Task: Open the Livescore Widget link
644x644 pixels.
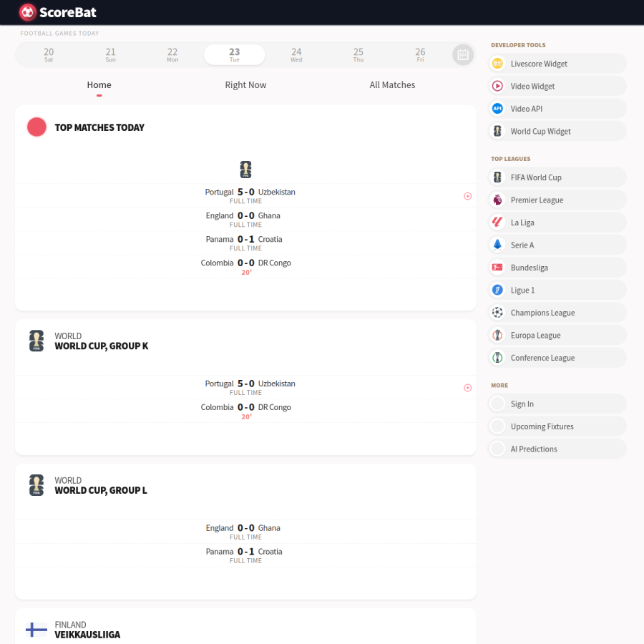Action: click(x=557, y=64)
